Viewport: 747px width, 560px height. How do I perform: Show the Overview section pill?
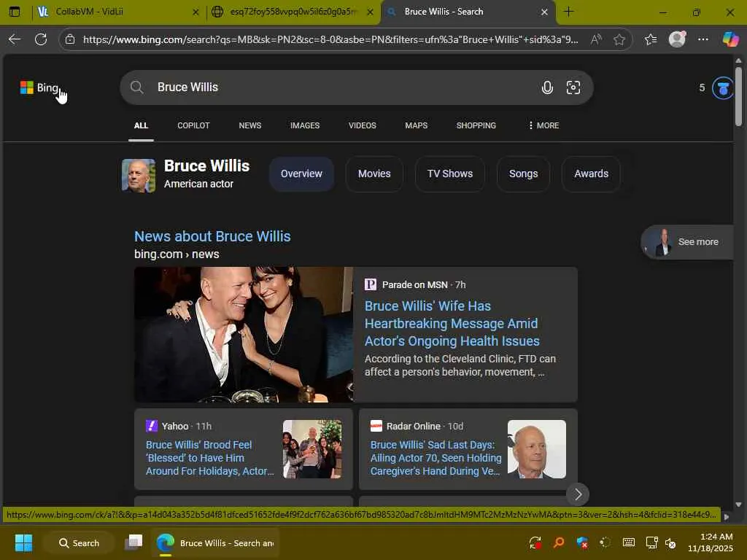click(301, 174)
